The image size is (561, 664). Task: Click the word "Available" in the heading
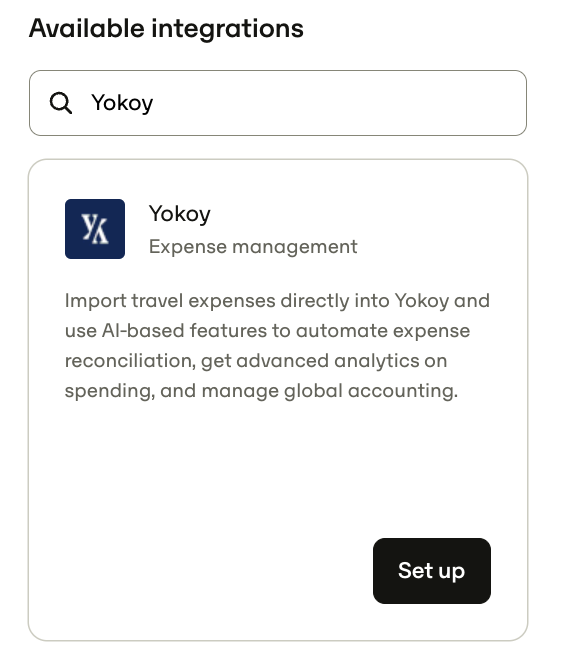click(87, 28)
